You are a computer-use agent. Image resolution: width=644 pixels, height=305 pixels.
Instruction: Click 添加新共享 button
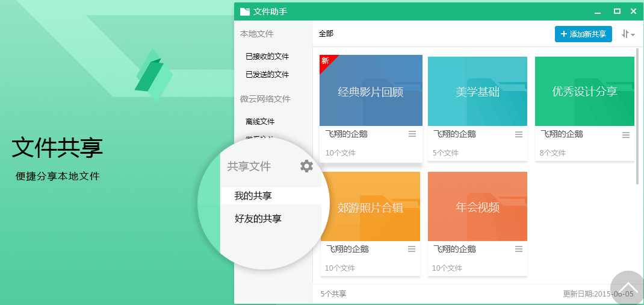point(583,34)
